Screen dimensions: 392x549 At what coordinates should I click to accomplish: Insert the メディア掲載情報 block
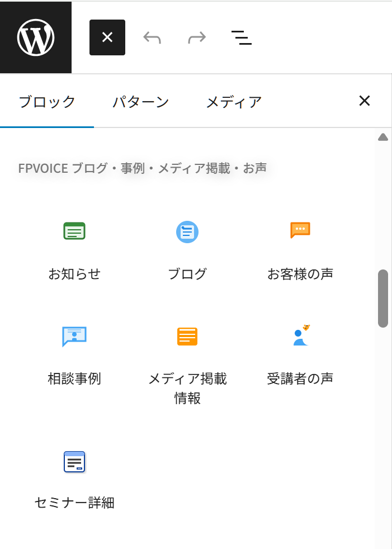click(x=187, y=358)
